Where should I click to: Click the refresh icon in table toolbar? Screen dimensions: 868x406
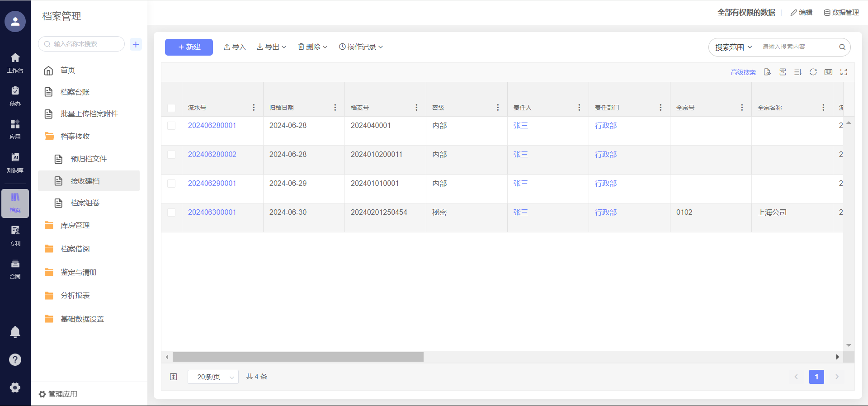tap(813, 72)
